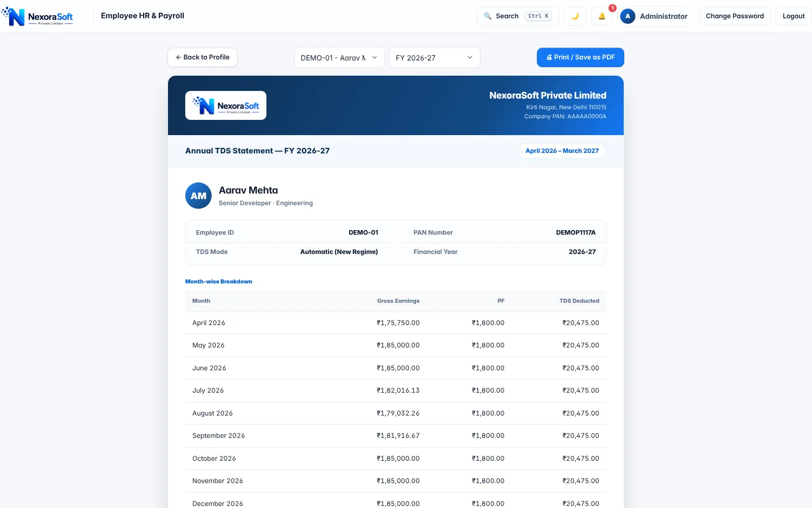Select PAN number DEMOP1117A
Image resolution: width=812 pixels, height=508 pixels.
(576, 233)
